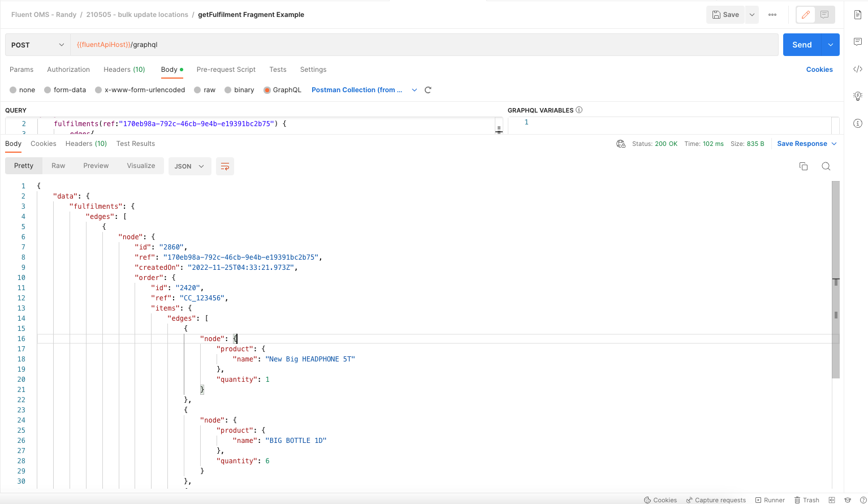The image size is (868, 504).
Task: Open the code snippet icon in right sidebar
Action: coord(857,69)
